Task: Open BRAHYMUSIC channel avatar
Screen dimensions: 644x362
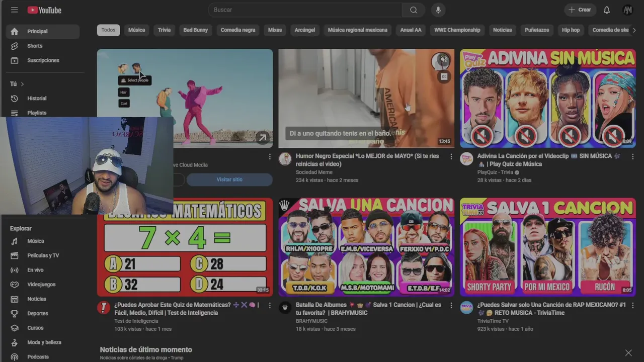Action: tap(285, 308)
